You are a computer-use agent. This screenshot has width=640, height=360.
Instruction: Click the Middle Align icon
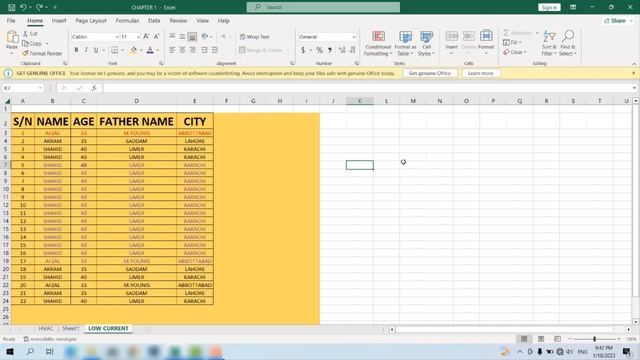[x=182, y=37]
